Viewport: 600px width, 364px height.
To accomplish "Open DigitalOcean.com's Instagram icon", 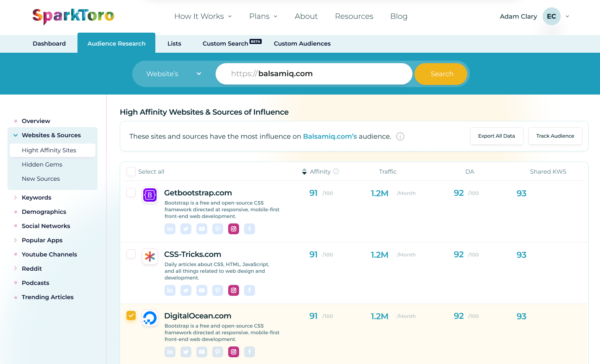I will pyautogui.click(x=234, y=352).
